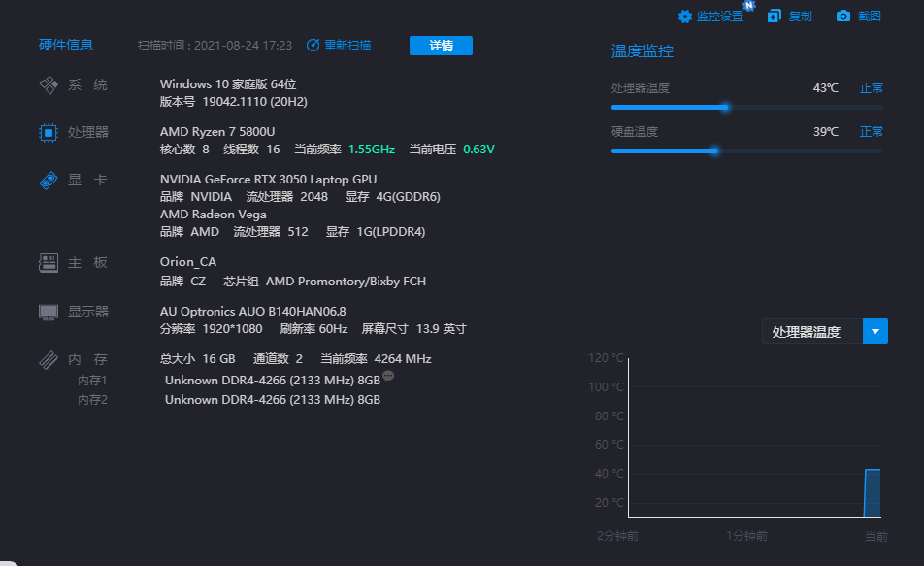The image size is (924, 566).
Task: Select the 内存 memory icon
Action: (49, 359)
